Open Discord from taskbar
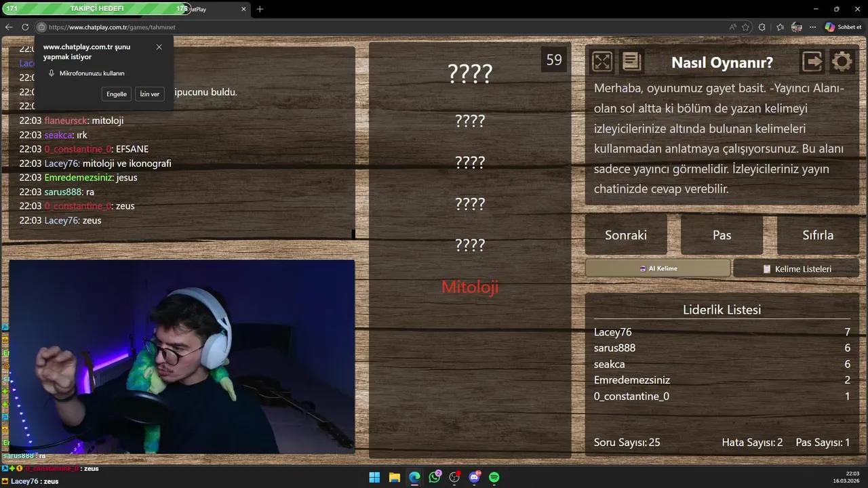 tap(474, 477)
